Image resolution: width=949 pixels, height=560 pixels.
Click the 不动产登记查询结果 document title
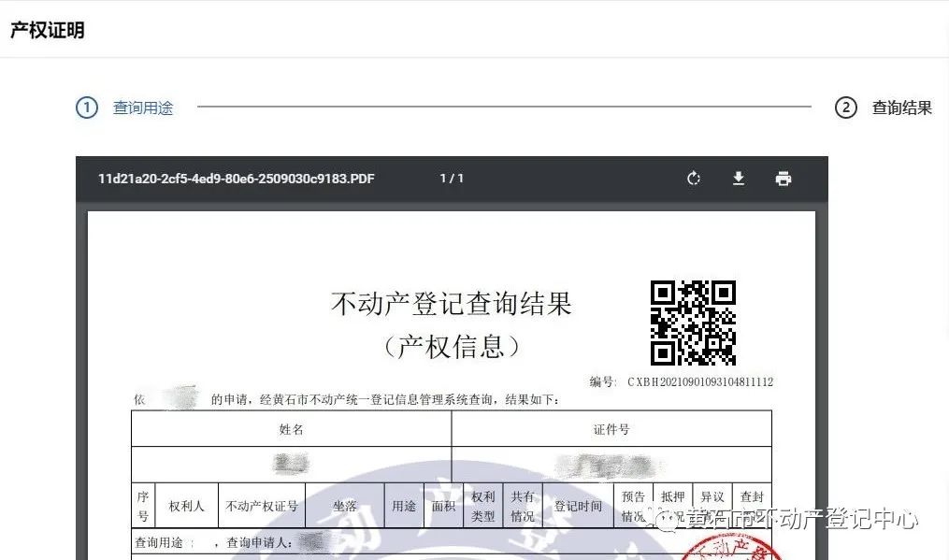coord(451,304)
